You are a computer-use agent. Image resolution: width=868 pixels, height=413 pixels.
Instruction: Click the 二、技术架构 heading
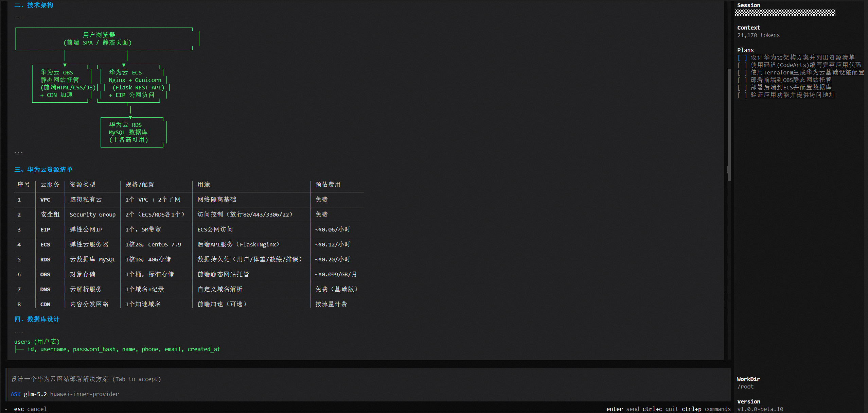point(34,5)
